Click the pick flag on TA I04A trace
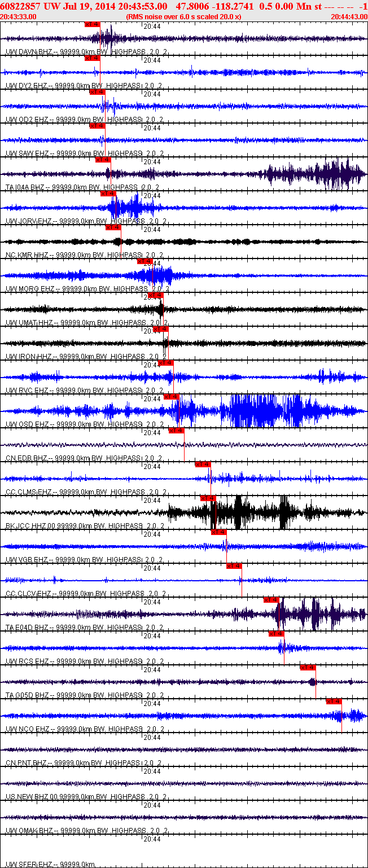This screenshot has height=868, width=368. pos(103,160)
